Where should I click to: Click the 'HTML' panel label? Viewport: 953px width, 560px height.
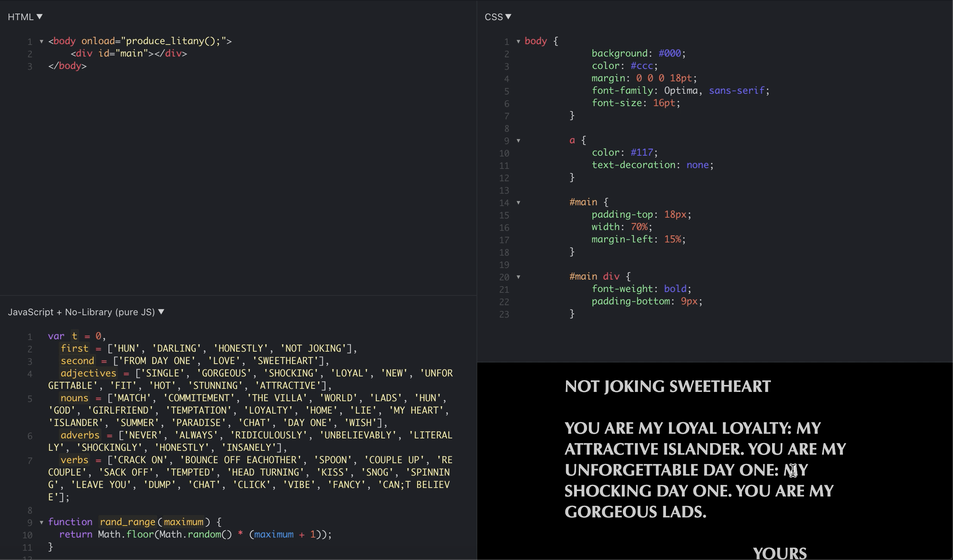(21, 17)
